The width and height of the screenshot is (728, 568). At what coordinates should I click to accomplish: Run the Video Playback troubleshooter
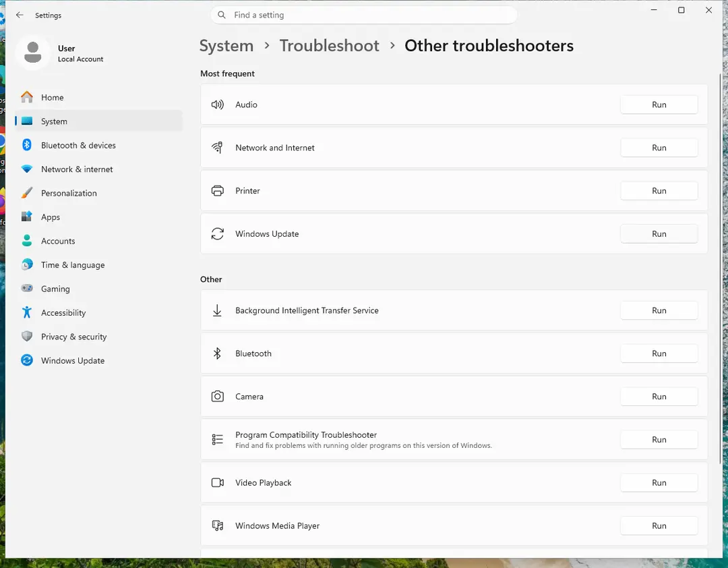(x=659, y=482)
